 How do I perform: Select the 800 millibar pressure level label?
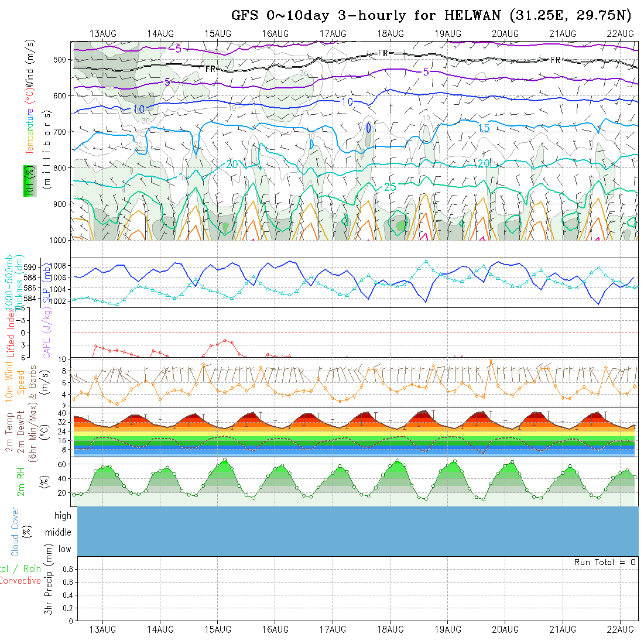[x=60, y=169]
